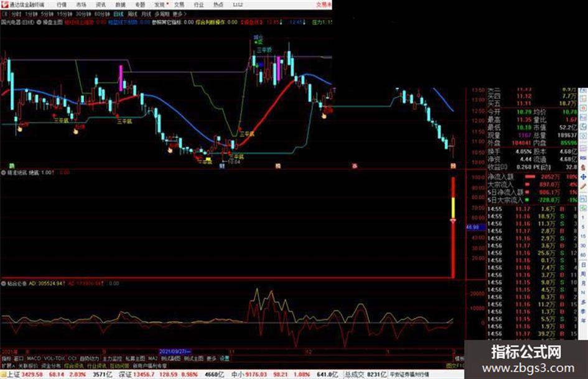The image size is (588, 379).
Task: Select the 私募主图 indicator tab
Action: click(135, 358)
